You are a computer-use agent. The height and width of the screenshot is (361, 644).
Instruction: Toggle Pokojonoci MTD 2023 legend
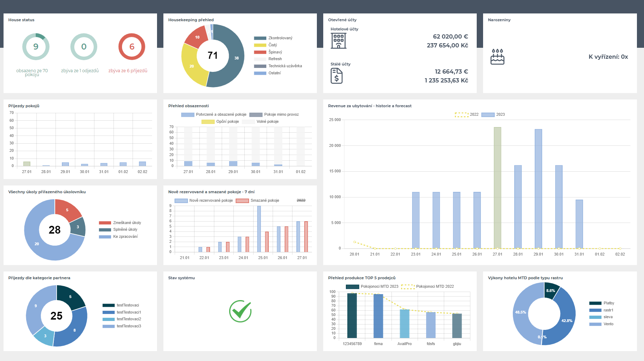[x=372, y=286]
